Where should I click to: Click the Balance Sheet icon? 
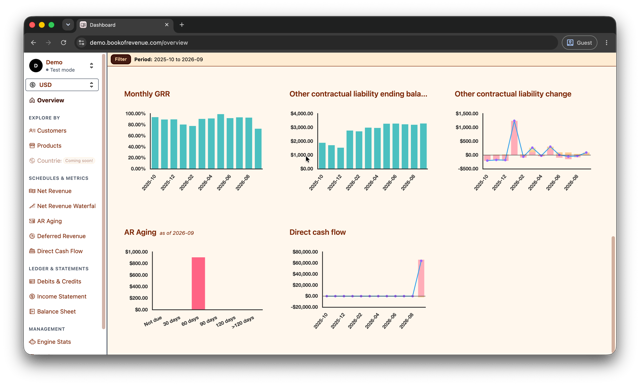(x=32, y=312)
